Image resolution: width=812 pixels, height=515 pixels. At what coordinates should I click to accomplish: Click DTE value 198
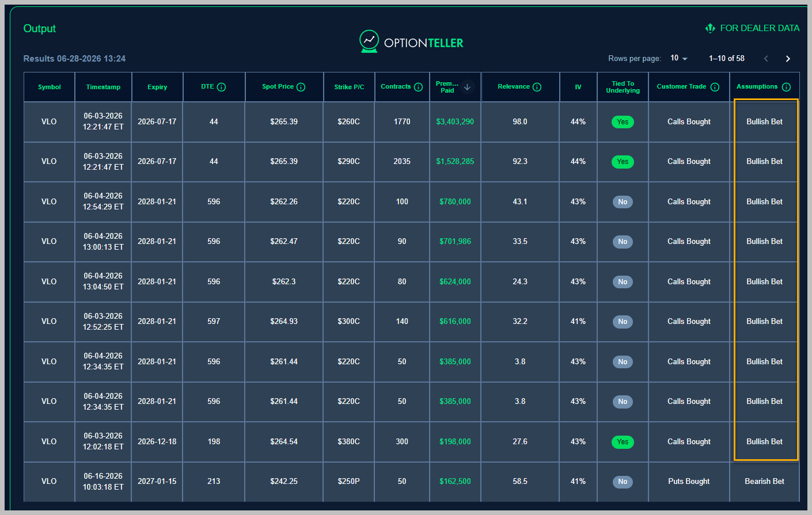click(214, 441)
